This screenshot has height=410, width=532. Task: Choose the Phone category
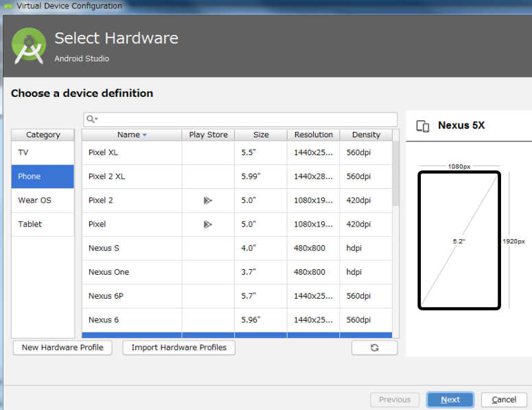[x=43, y=176]
